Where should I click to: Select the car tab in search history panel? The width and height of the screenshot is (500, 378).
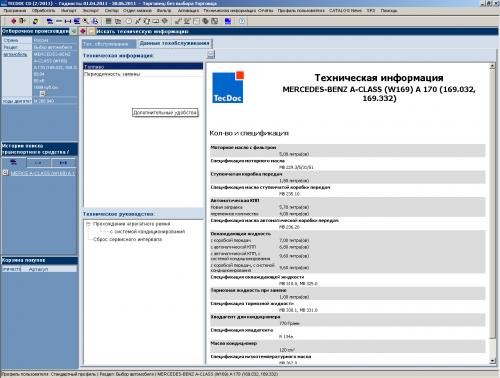[14, 162]
